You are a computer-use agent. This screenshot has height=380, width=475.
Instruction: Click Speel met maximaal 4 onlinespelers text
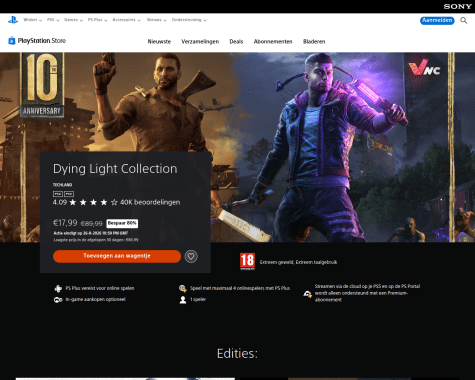[x=240, y=288]
